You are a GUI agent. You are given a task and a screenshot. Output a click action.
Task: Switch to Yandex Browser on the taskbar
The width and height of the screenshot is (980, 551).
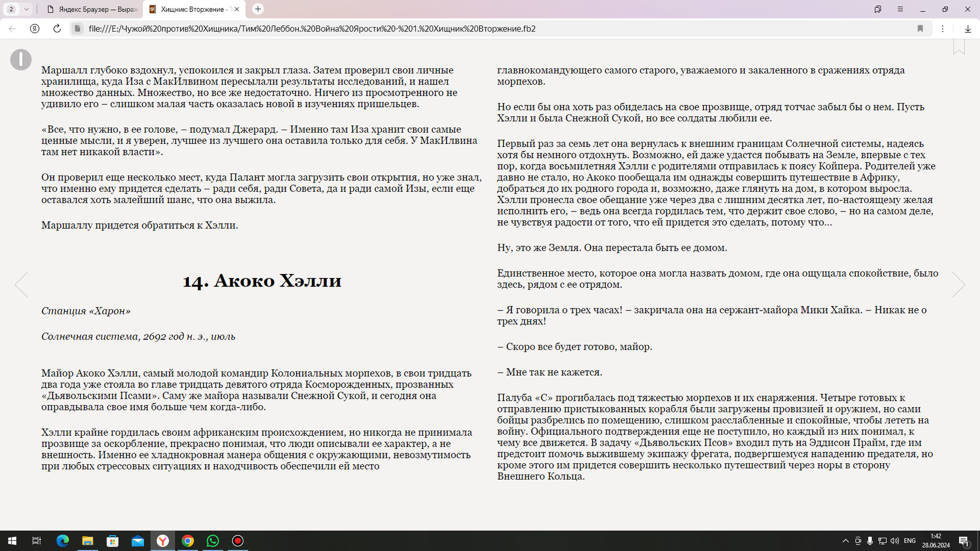(163, 541)
